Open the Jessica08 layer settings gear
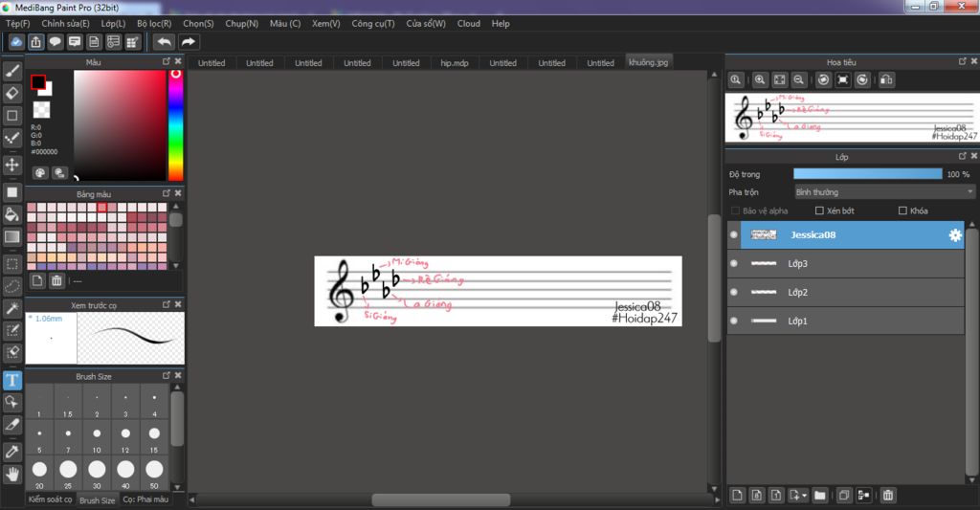This screenshot has height=510, width=980. click(x=955, y=235)
